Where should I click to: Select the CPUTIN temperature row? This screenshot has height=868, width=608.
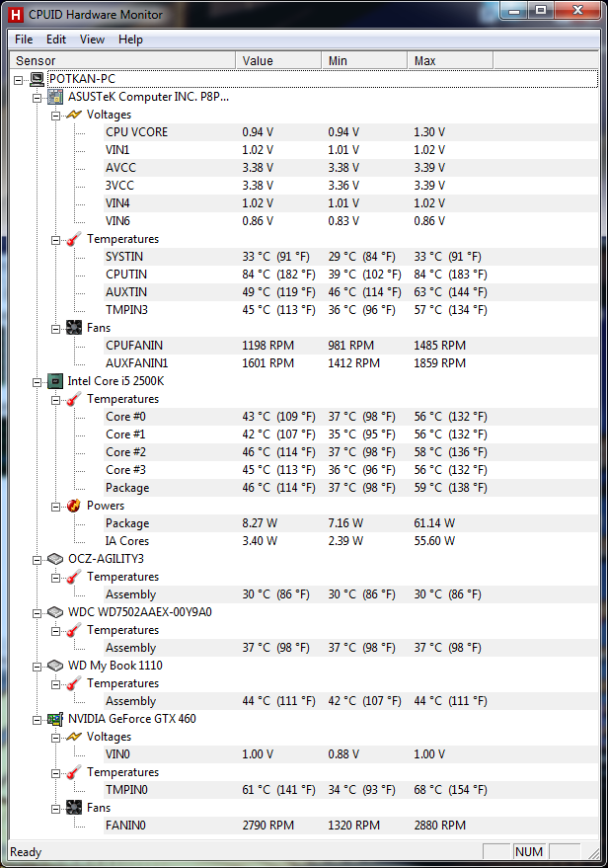(x=350, y=275)
